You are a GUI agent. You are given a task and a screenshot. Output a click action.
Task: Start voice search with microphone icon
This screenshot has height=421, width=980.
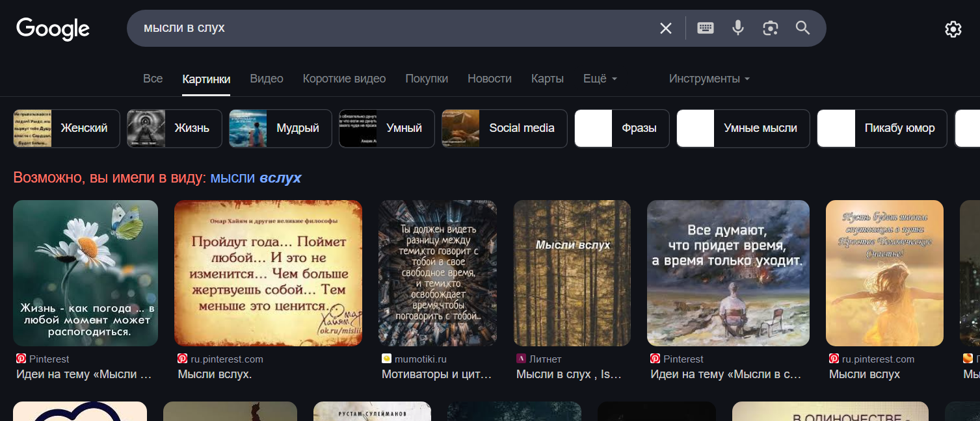(738, 28)
